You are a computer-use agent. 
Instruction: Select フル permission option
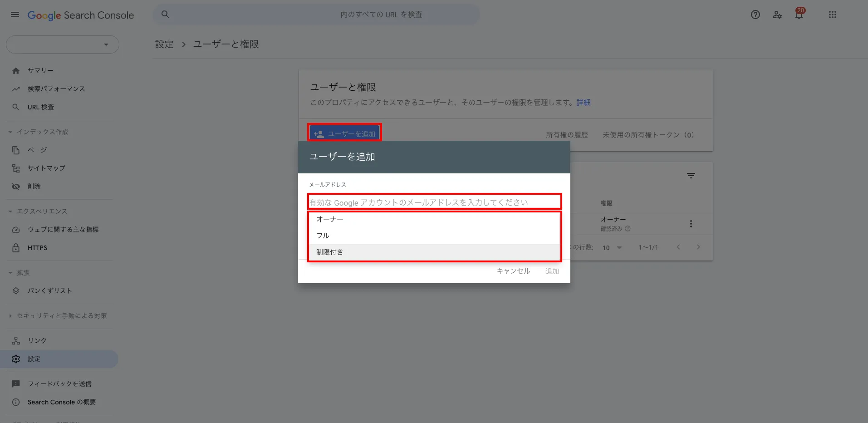click(x=435, y=236)
